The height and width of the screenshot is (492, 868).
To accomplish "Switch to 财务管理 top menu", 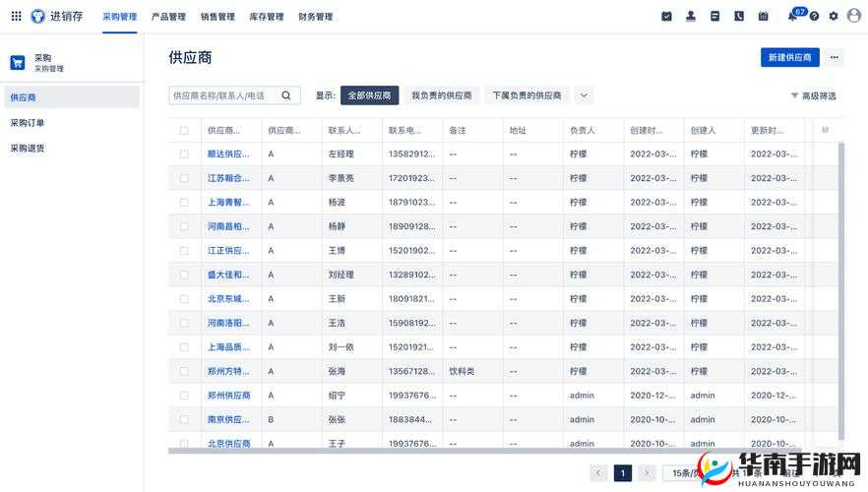I will (316, 17).
